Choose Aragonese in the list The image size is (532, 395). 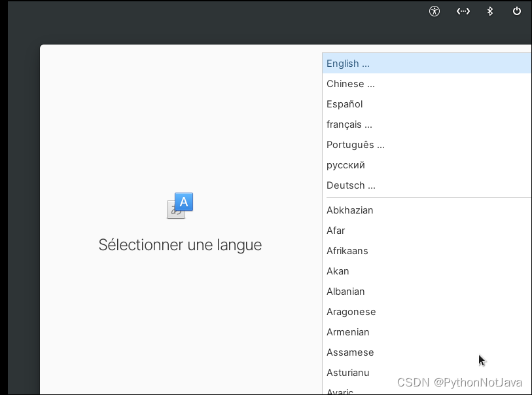point(427,312)
